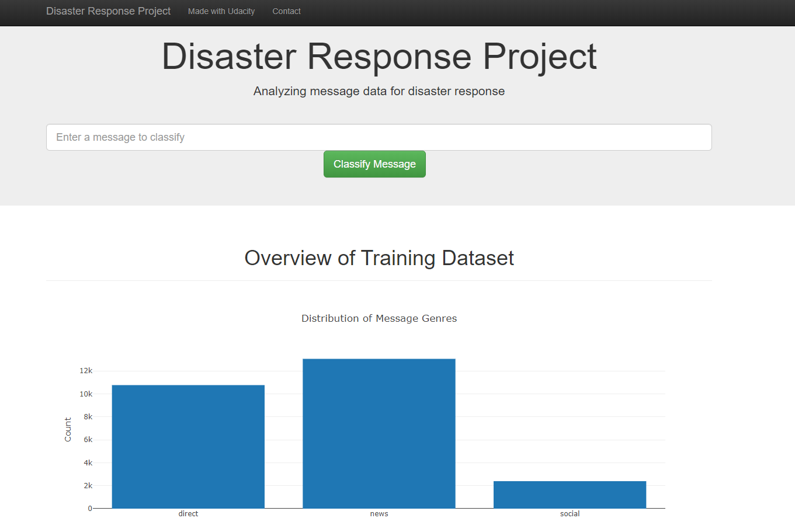Viewport: 795px width, 532px height.
Task: Click the 6k y-axis tick label
Action: 88,440
